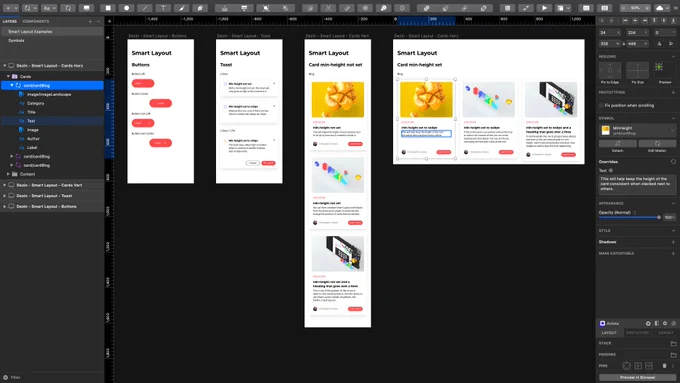Click the Preview in Browser button
The image size is (680, 383).
pos(637,377)
